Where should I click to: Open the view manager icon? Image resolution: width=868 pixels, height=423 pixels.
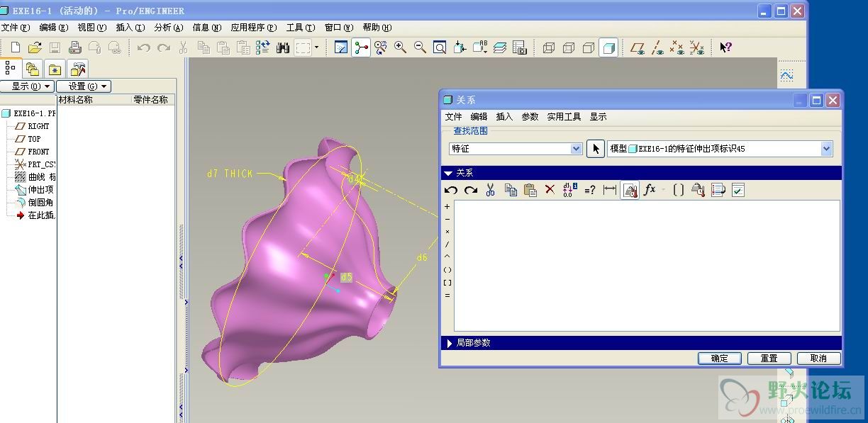[520, 47]
